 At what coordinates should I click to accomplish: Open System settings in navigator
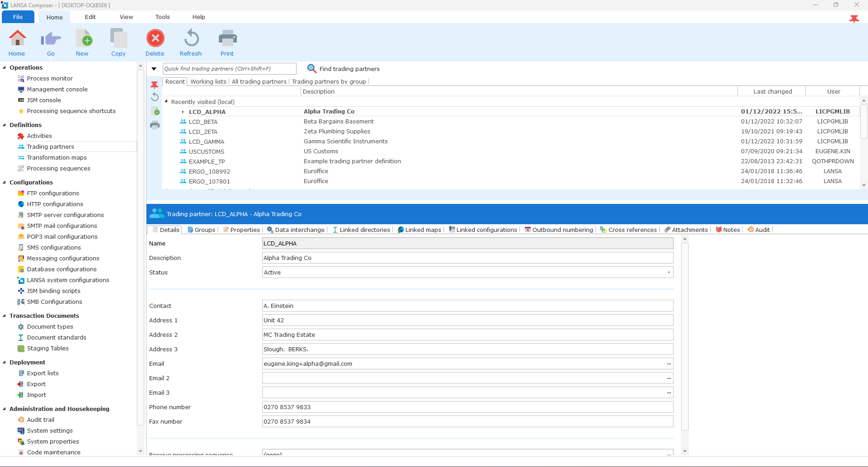click(50, 431)
